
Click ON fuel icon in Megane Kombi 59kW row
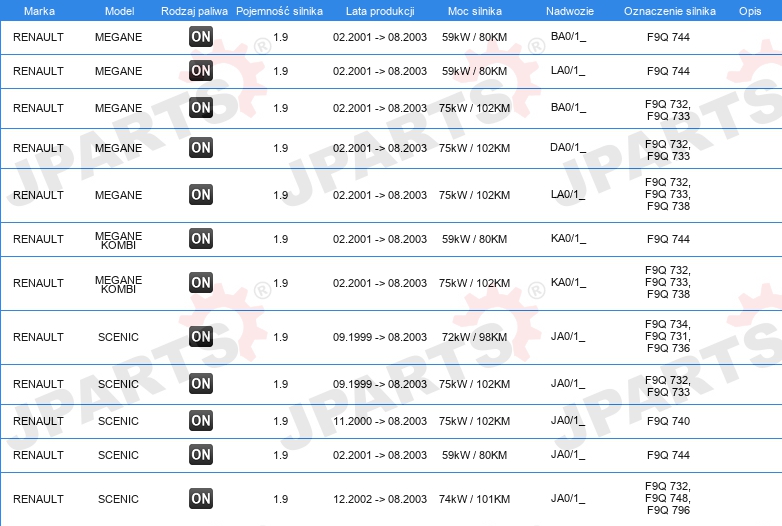[x=201, y=238]
